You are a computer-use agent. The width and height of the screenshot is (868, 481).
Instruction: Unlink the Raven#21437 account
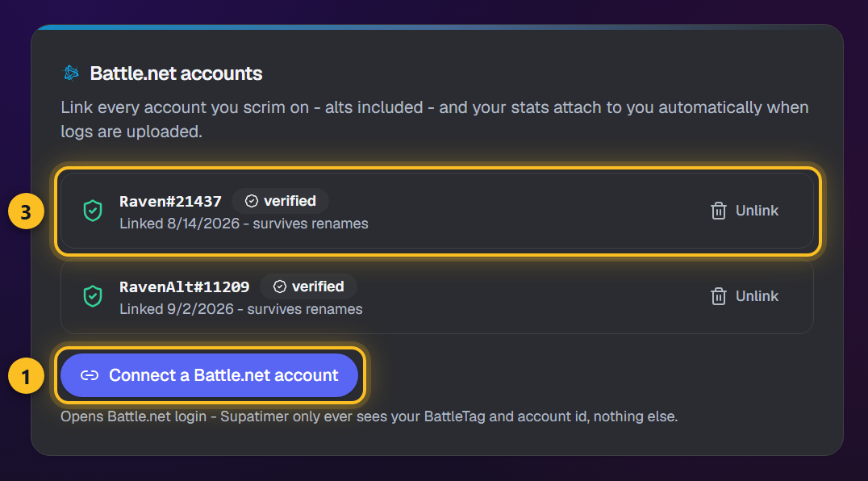(x=745, y=211)
